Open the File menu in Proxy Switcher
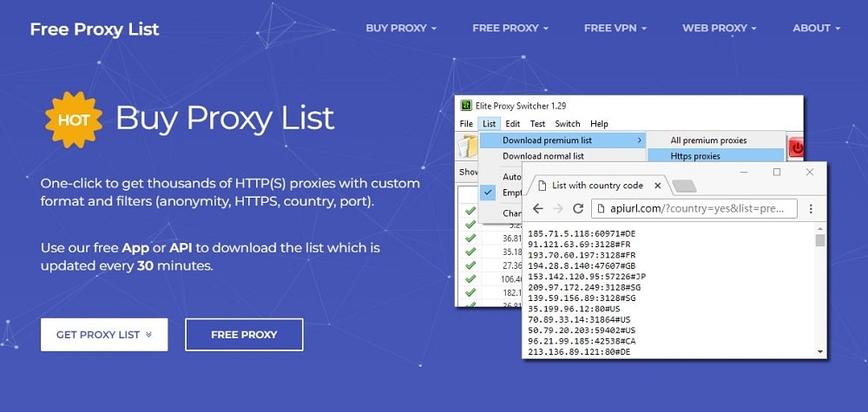The image size is (868, 412). [x=466, y=124]
